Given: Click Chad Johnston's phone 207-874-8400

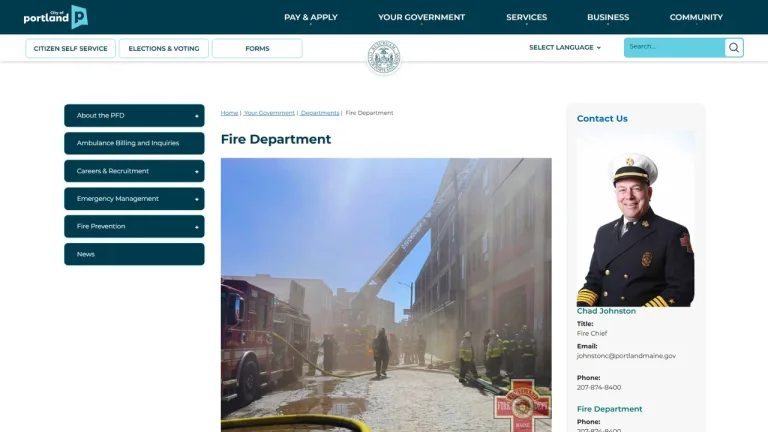Looking at the screenshot, I should coord(599,387).
